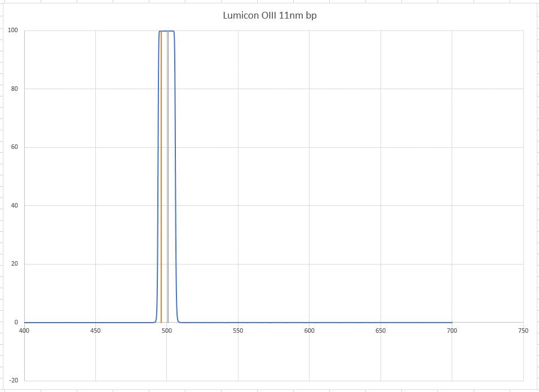
Task: Click the y-axis label 0
Action: 16,322
